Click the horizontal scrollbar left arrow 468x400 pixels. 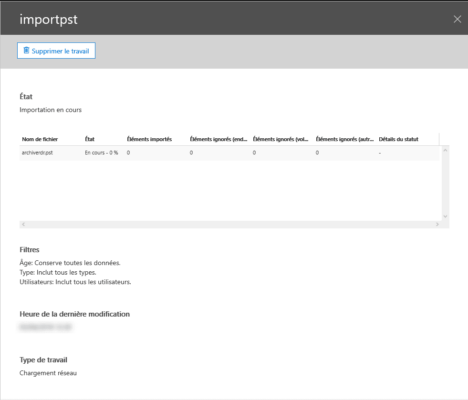[23, 224]
